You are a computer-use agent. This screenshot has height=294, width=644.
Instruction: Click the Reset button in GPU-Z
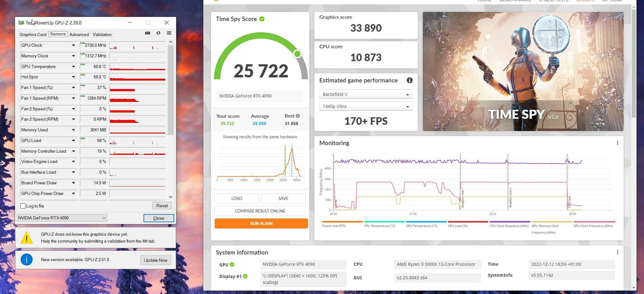point(162,206)
